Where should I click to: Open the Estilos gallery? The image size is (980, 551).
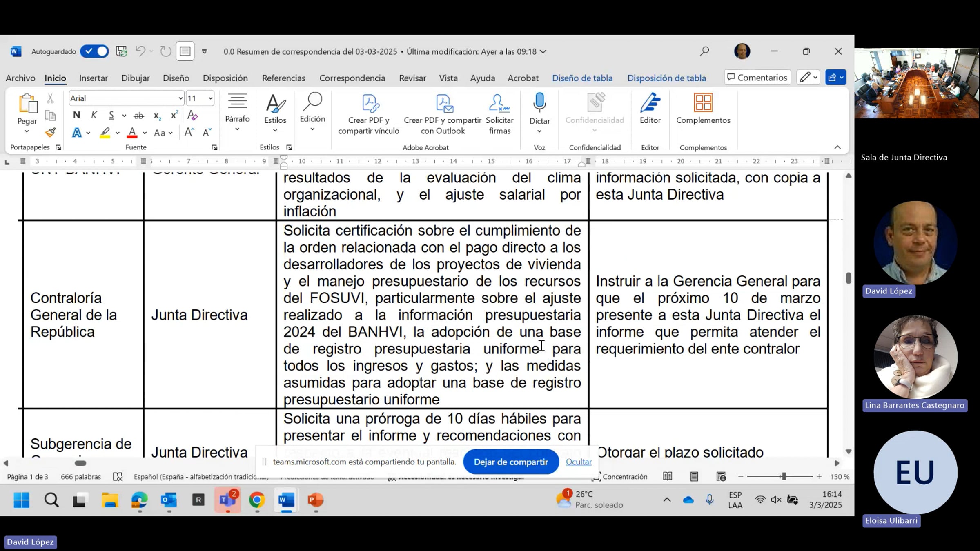coord(275,113)
